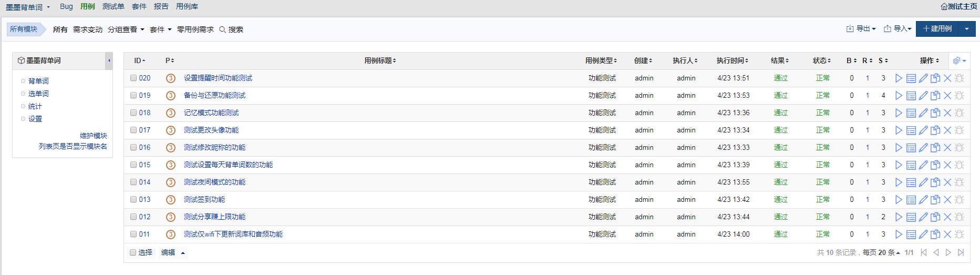Open the 维护模块 maintain modules link

coord(93,136)
